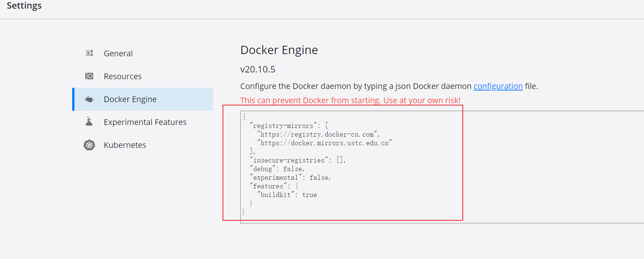Viewport: 644px width, 259px height.
Task: Open Kubernetes settings page
Action: [x=125, y=145]
